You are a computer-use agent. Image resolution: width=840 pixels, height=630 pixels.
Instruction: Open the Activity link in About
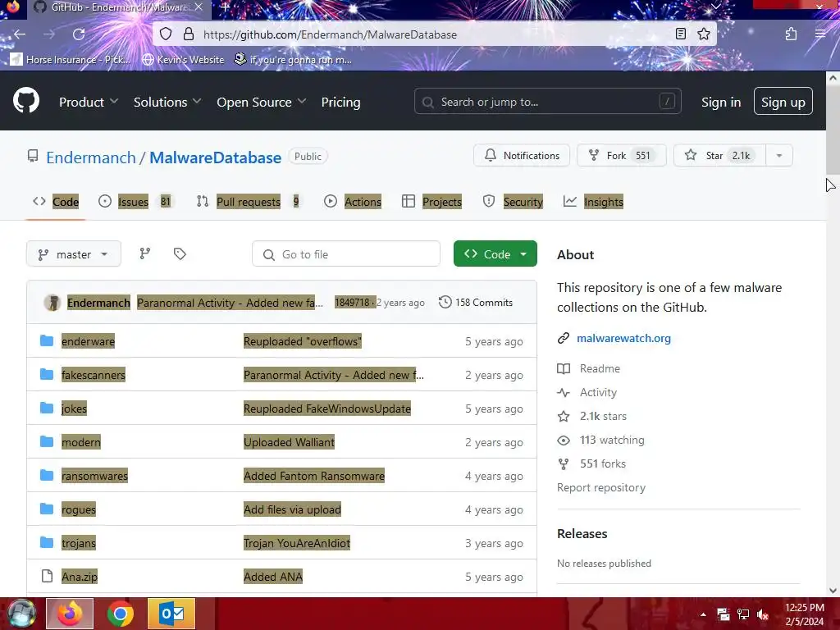598,393
